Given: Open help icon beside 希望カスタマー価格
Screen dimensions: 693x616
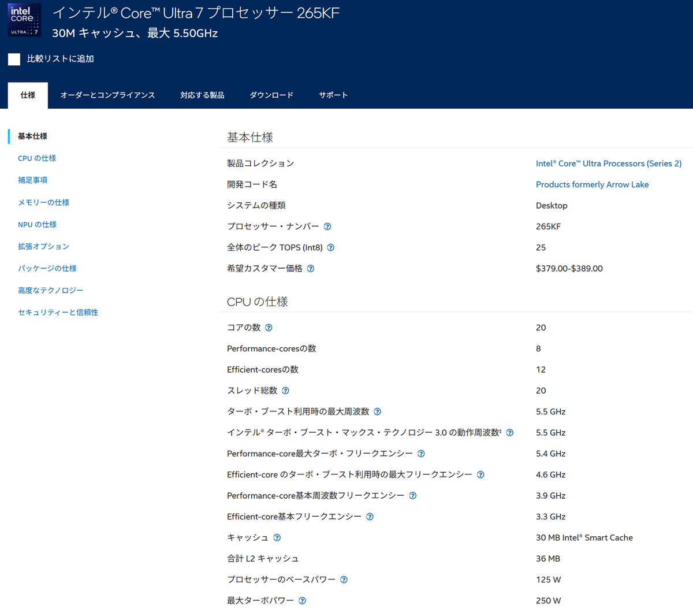Looking at the screenshot, I should point(311,269).
